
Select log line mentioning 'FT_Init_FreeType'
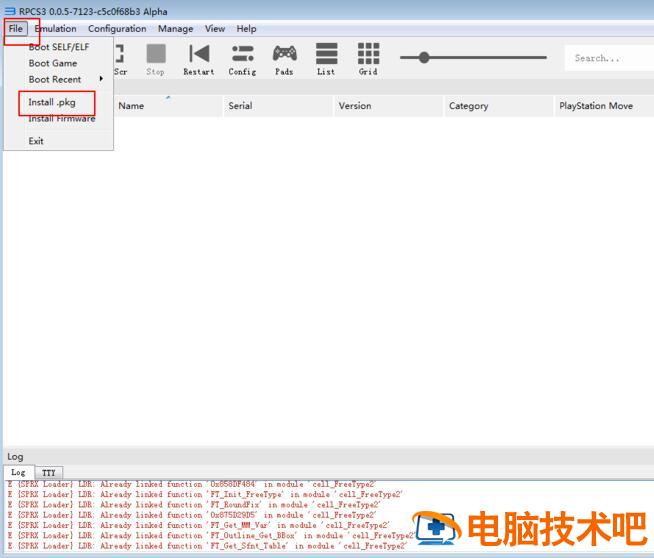coord(205,494)
